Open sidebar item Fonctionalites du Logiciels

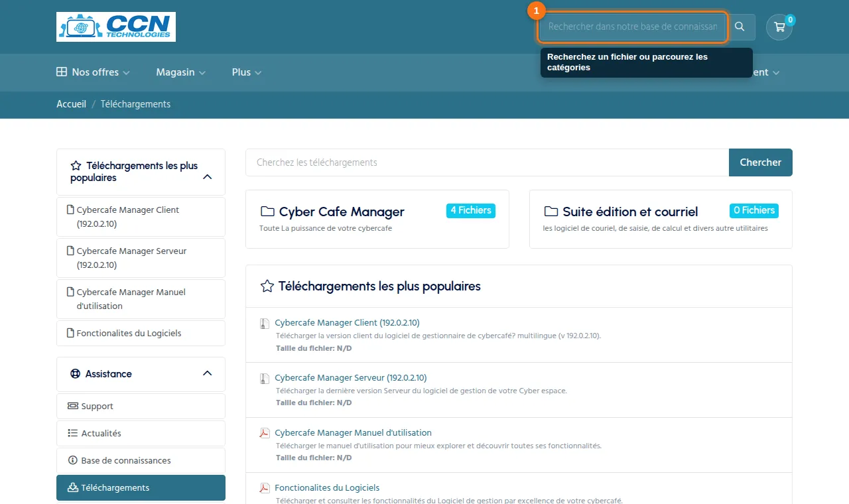141,333
